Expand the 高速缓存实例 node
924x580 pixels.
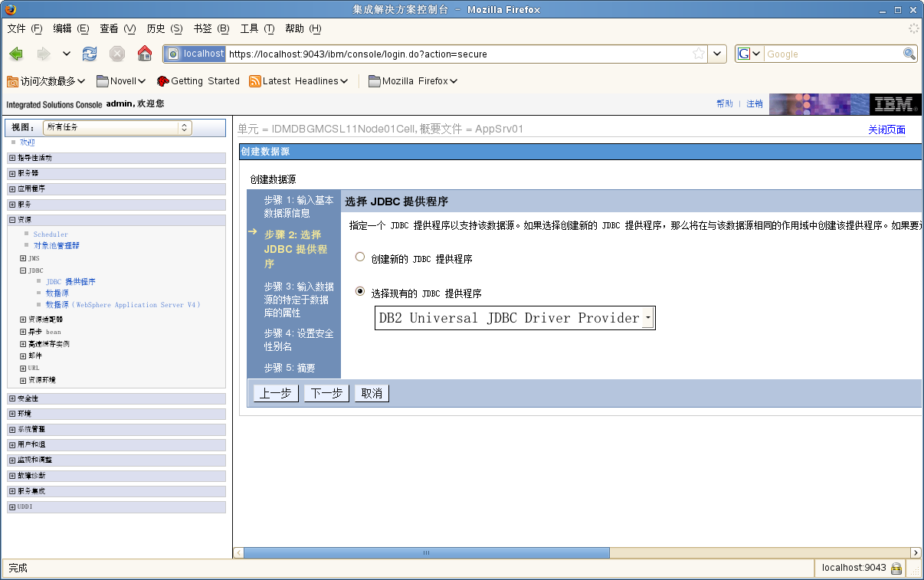pos(23,344)
